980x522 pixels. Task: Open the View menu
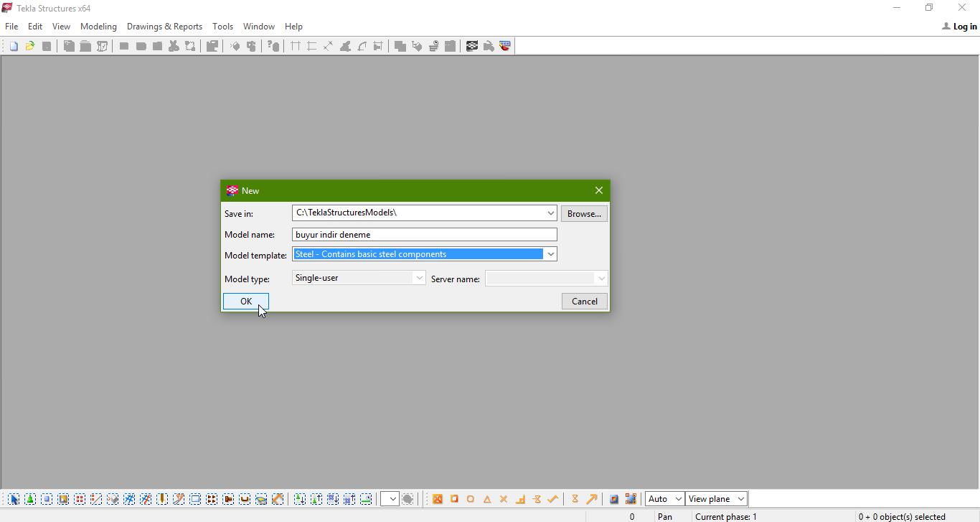tap(61, 27)
